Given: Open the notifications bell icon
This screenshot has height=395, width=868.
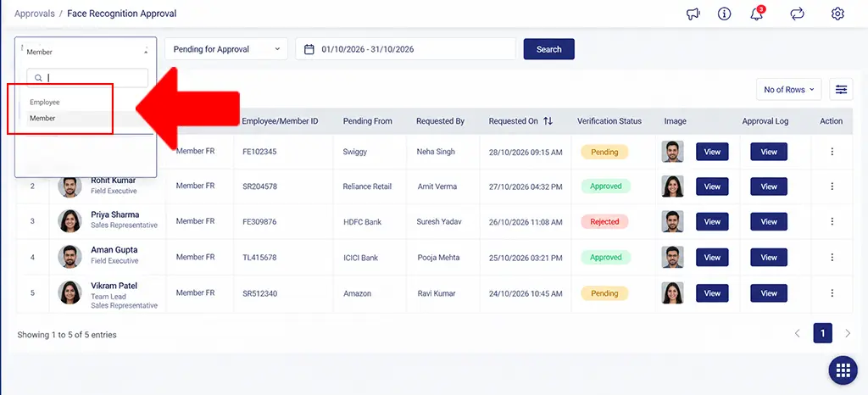Looking at the screenshot, I should click(x=757, y=14).
